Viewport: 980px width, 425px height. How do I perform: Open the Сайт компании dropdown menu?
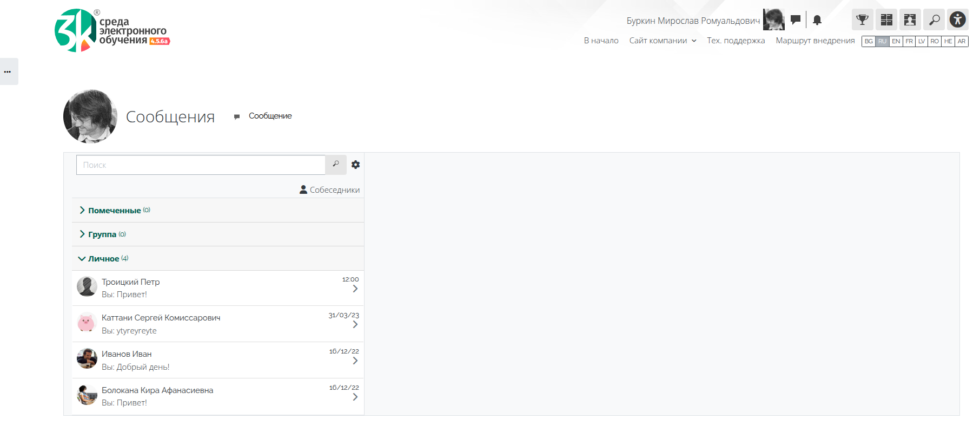(663, 41)
